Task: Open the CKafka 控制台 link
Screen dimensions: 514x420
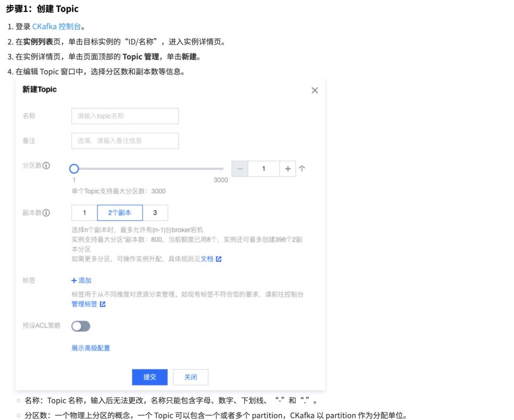Action: click(x=56, y=26)
